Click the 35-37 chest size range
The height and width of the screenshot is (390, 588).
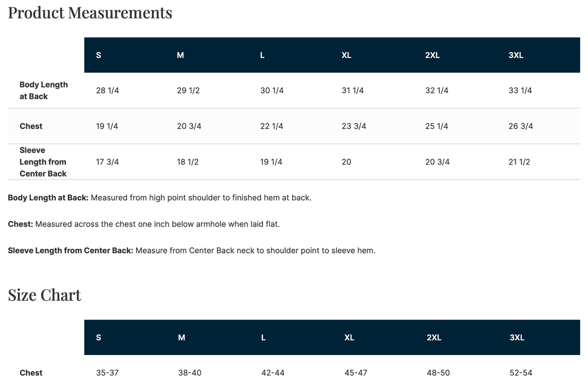107,373
